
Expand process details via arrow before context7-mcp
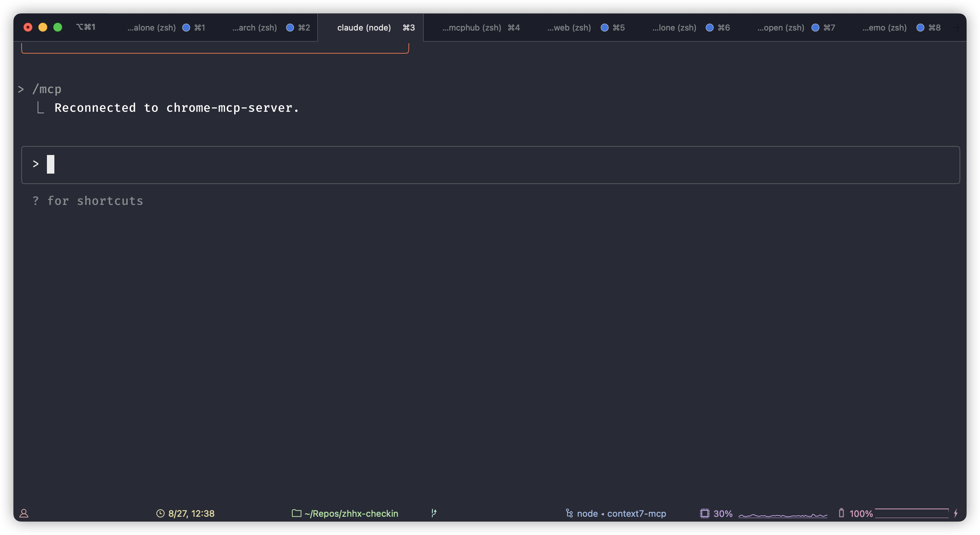(x=603, y=514)
